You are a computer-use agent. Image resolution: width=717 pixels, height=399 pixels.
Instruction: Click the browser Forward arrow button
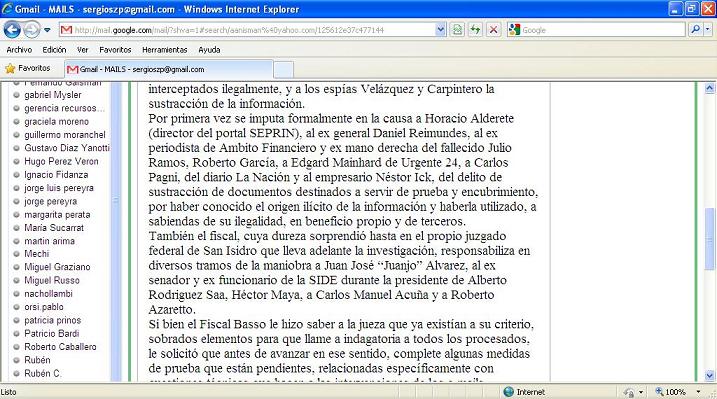click(x=32, y=30)
